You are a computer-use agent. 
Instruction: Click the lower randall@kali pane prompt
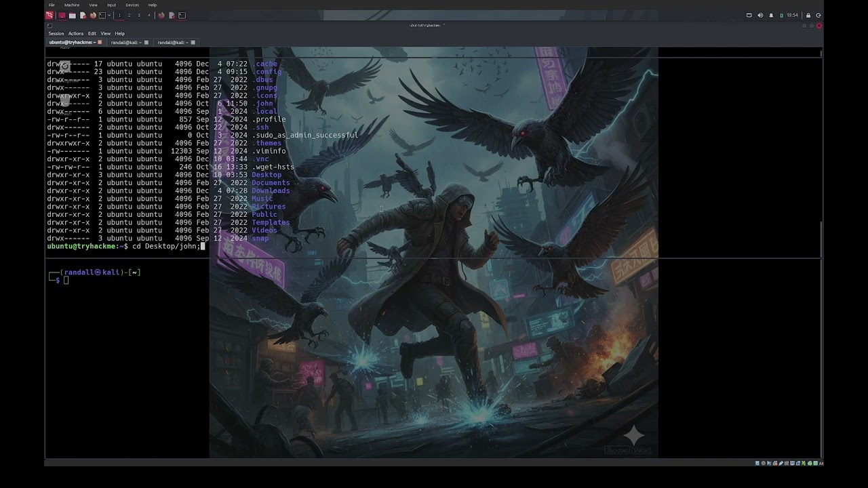(94, 276)
